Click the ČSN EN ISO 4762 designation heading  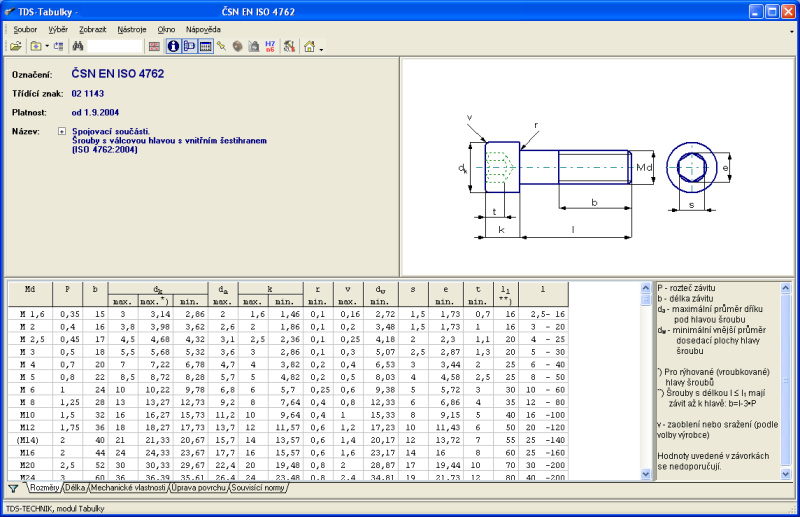click(x=118, y=74)
